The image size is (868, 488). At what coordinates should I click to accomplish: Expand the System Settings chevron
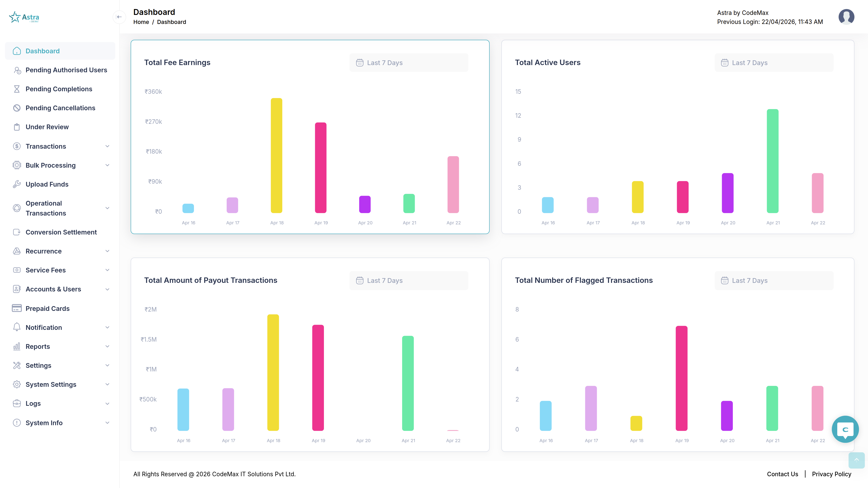coord(108,384)
